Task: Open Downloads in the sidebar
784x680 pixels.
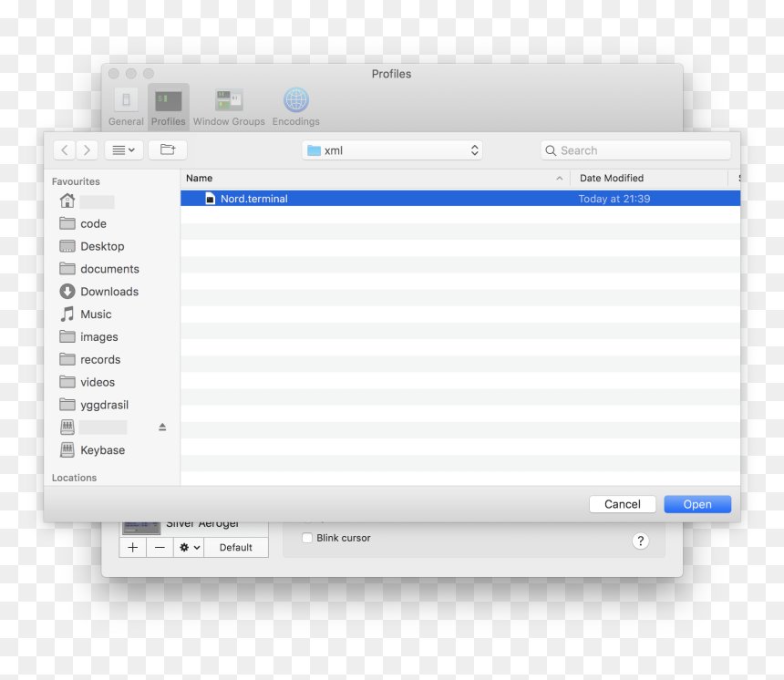Action: pyautogui.click(x=99, y=292)
